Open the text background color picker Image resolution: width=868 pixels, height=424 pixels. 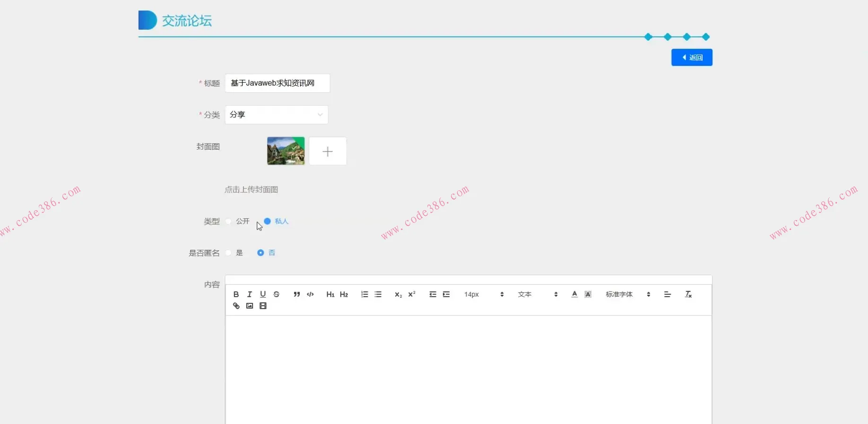pyautogui.click(x=588, y=294)
